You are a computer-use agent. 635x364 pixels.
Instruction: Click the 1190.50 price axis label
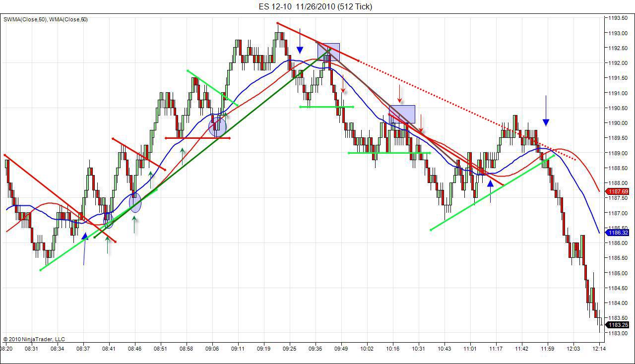tap(618, 108)
